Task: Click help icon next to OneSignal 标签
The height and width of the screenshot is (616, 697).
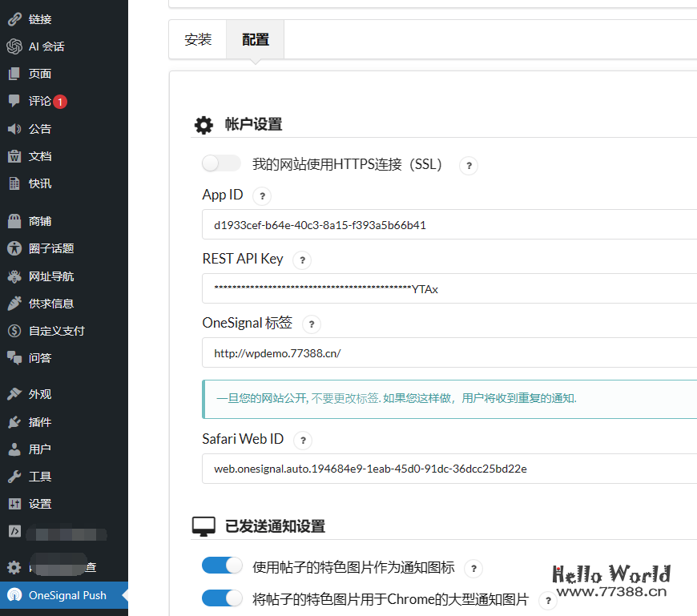Action: pyautogui.click(x=312, y=324)
